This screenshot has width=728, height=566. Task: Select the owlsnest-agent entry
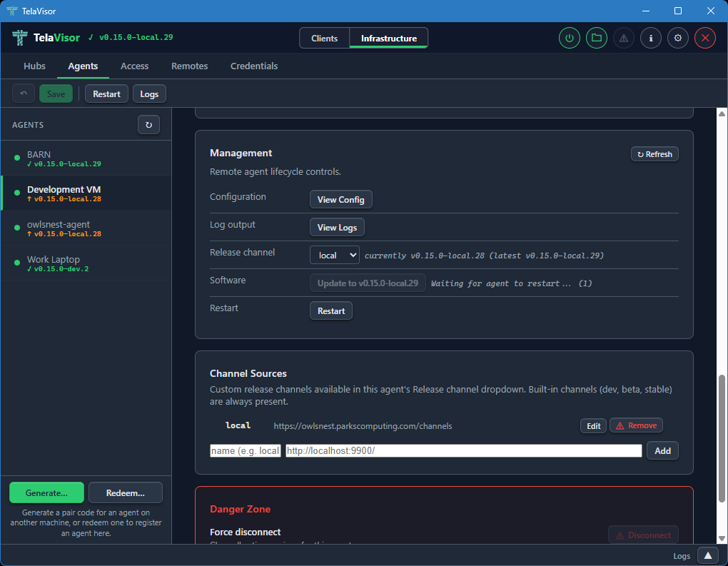click(x=86, y=228)
